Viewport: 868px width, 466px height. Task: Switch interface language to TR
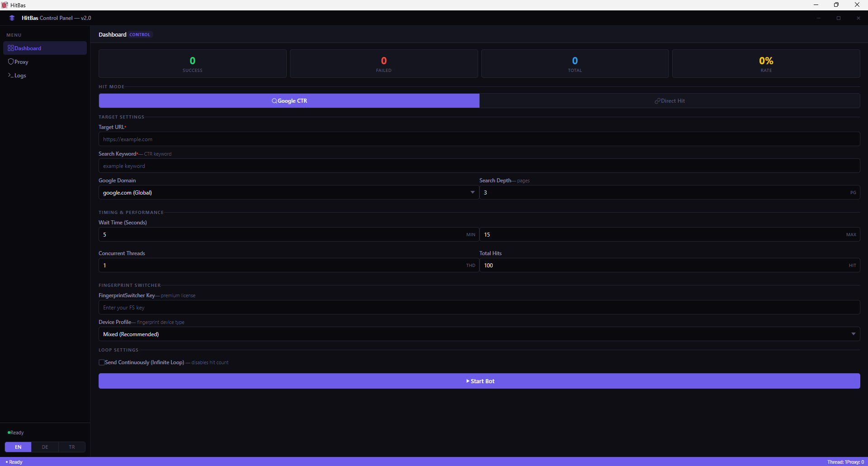pos(71,447)
